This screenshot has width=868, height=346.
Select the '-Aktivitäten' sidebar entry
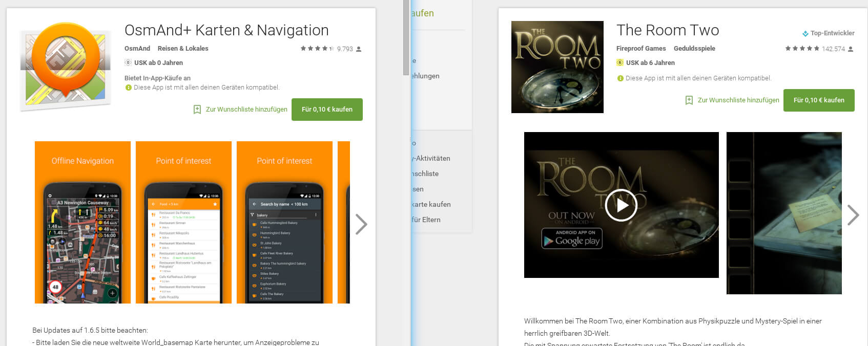click(431, 158)
